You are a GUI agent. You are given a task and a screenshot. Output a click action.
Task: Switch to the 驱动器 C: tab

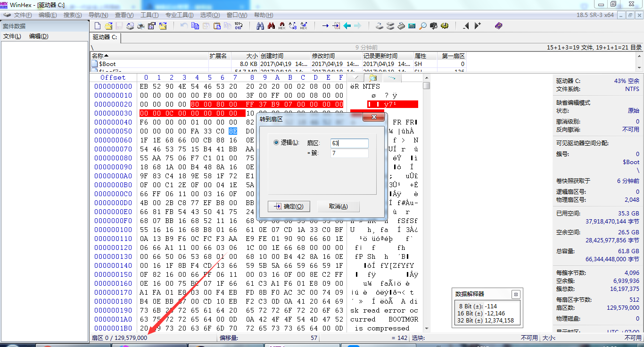(x=105, y=37)
